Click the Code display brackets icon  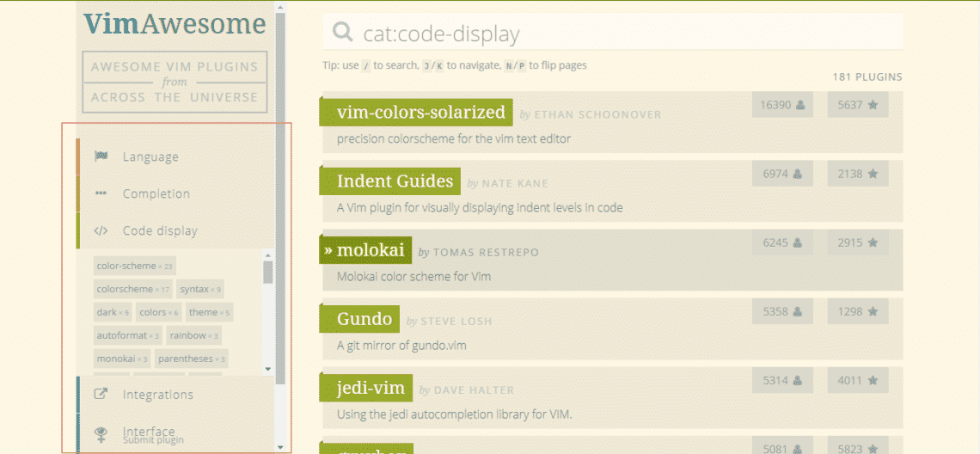pos(101,230)
